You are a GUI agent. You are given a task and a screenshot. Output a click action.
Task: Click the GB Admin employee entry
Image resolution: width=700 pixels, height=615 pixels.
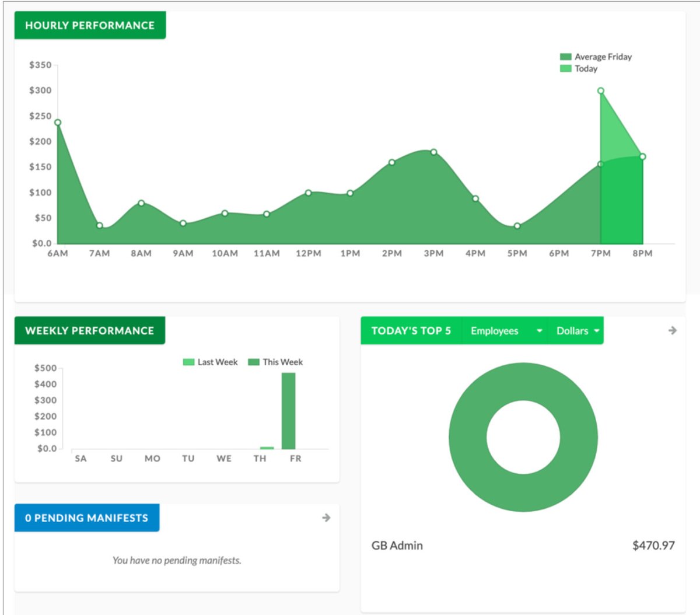pyautogui.click(x=397, y=545)
